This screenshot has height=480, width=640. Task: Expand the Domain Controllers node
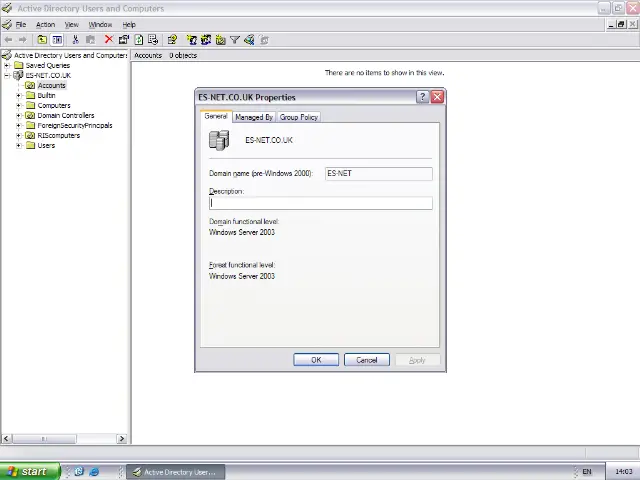[18, 116]
